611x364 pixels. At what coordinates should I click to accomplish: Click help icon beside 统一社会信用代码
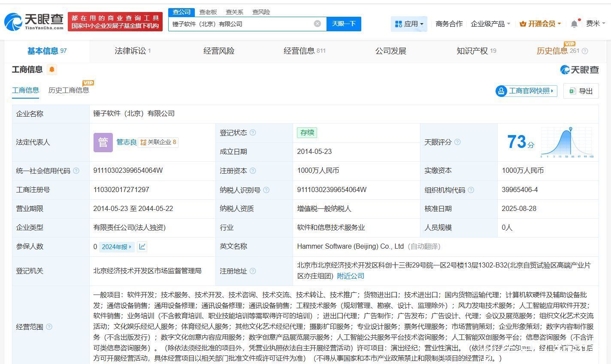point(76,171)
